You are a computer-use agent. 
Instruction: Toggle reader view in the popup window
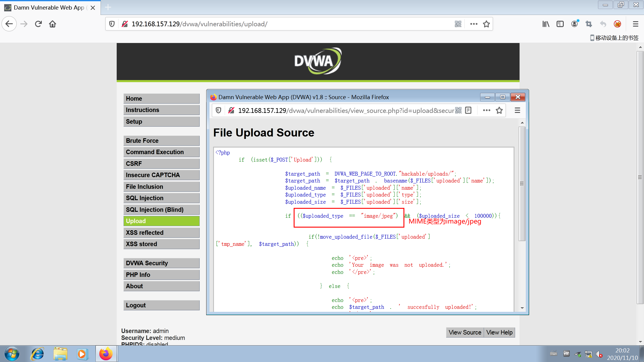point(468,111)
